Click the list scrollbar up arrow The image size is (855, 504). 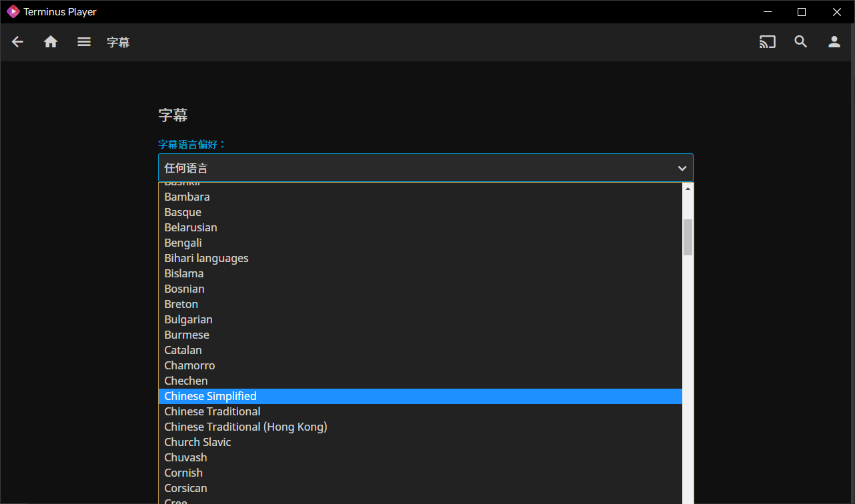point(688,189)
